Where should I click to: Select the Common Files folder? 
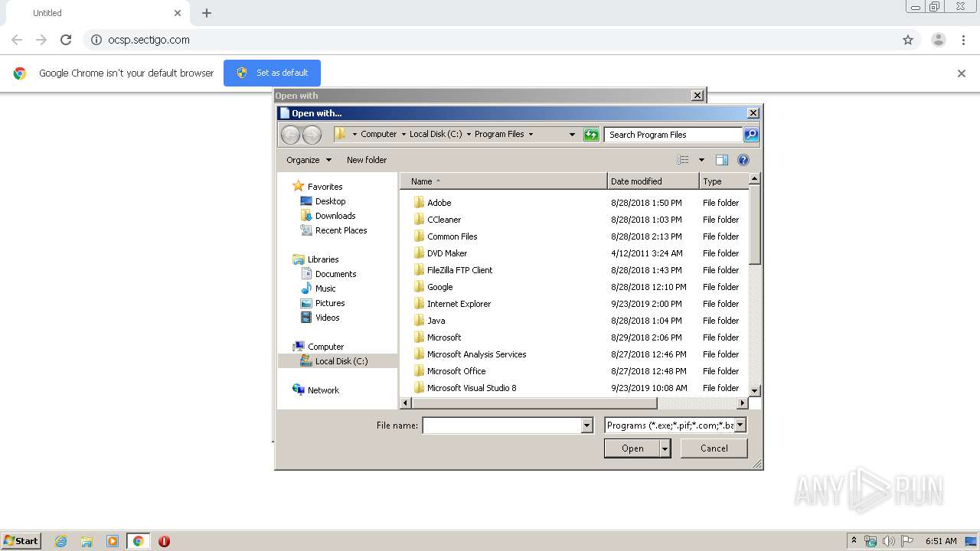pyautogui.click(x=452, y=236)
